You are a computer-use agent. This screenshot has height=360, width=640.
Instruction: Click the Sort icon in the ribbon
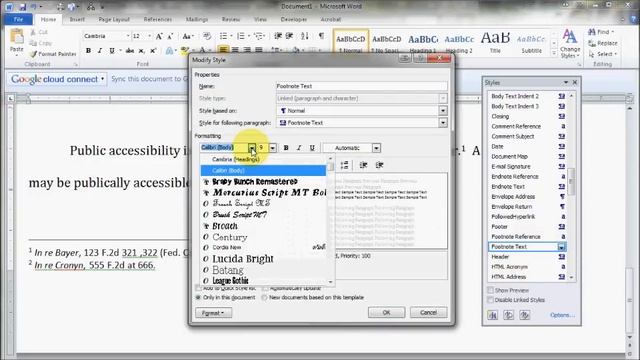click(x=305, y=36)
